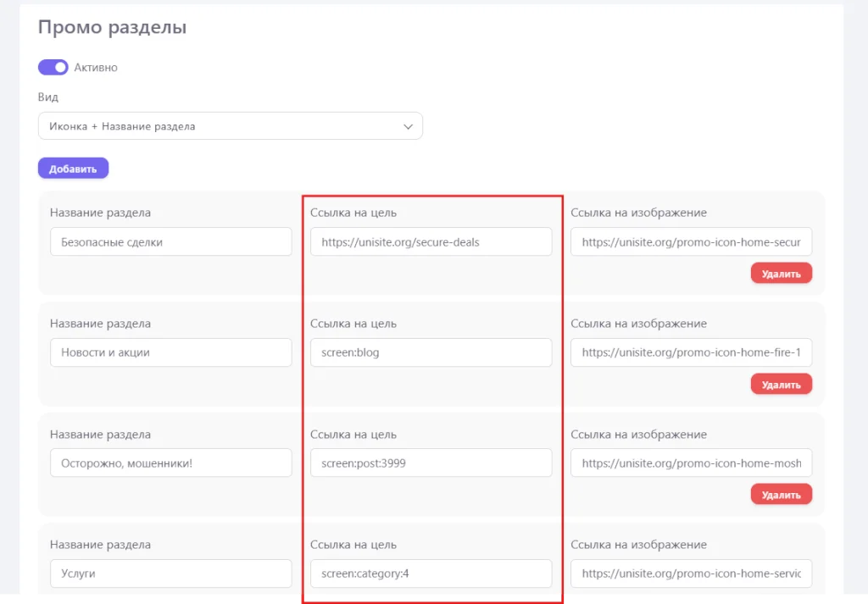Click the screen:blog target link field
868x604 pixels.
pyautogui.click(x=431, y=352)
